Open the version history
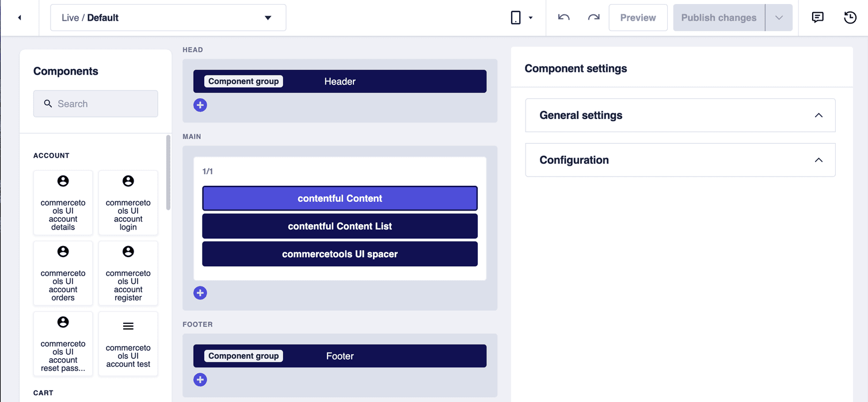 [x=850, y=17]
